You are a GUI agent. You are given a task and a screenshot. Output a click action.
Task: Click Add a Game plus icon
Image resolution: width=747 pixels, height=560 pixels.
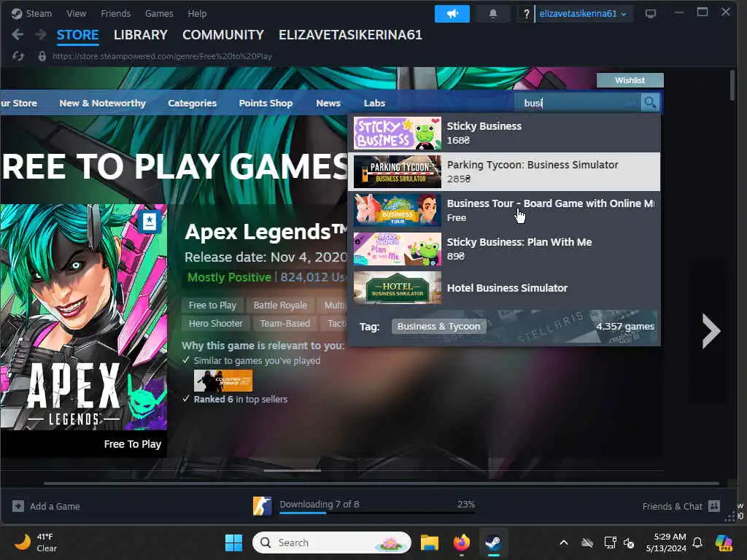tap(18, 506)
